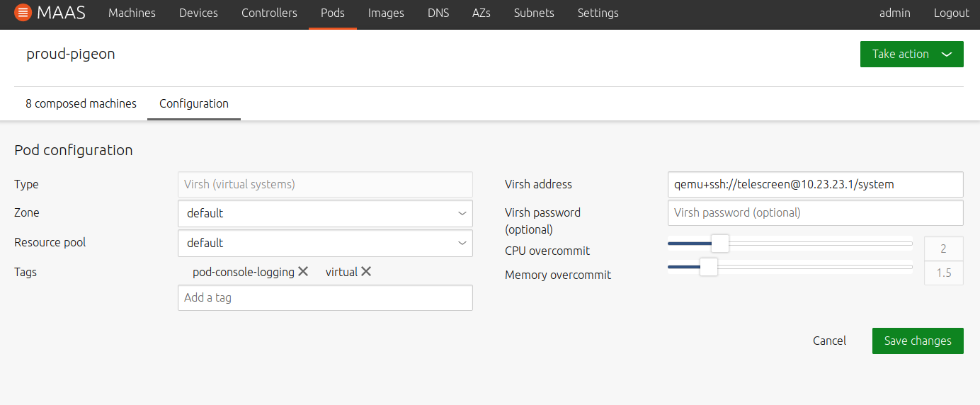Click the Add a tag input
This screenshot has height=405, width=980.
point(325,297)
